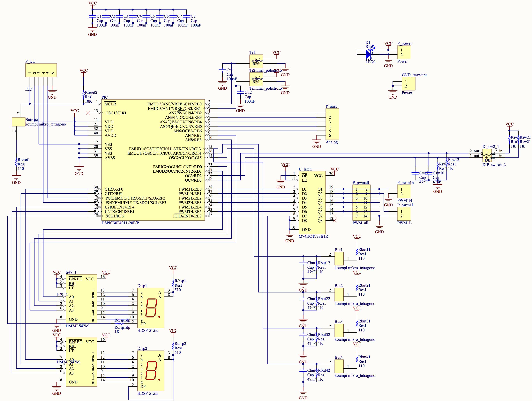Viewport: 532px width, 401px height.
Task: Select the P_icd connector header
Action: [41, 70]
